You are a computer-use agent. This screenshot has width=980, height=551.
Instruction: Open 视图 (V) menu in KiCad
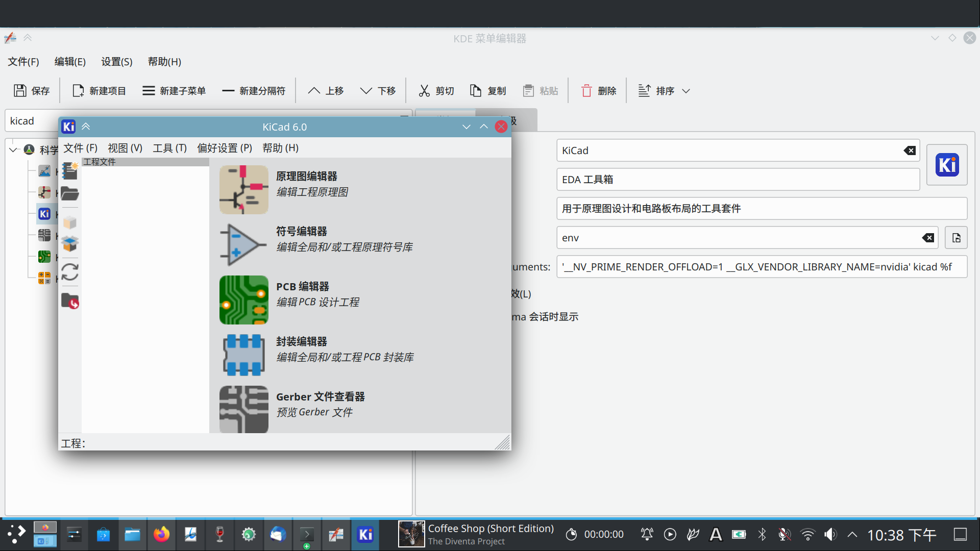(x=125, y=148)
